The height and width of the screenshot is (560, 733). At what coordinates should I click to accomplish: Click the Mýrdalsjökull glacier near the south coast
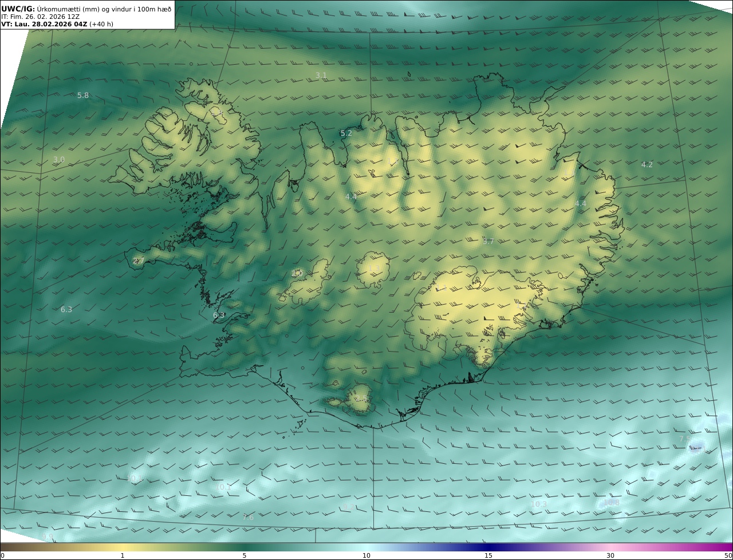[x=359, y=399]
